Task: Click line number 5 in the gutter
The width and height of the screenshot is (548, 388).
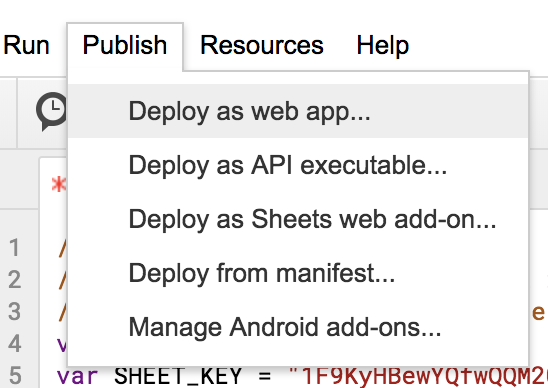Action: click(x=15, y=376)
